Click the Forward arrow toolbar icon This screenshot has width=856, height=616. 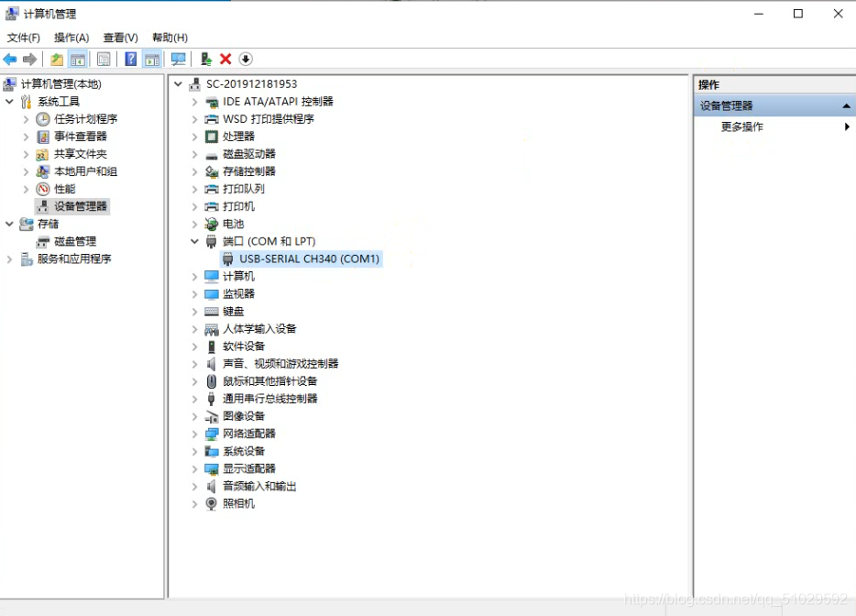[30, 59]
